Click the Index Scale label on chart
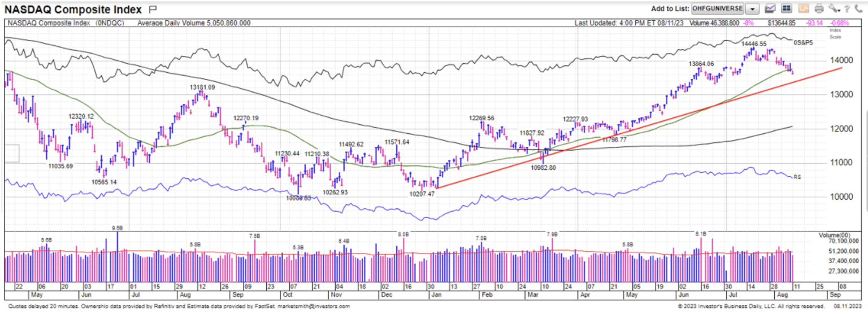This screenshot has height=315, width=868. point(835,33)
